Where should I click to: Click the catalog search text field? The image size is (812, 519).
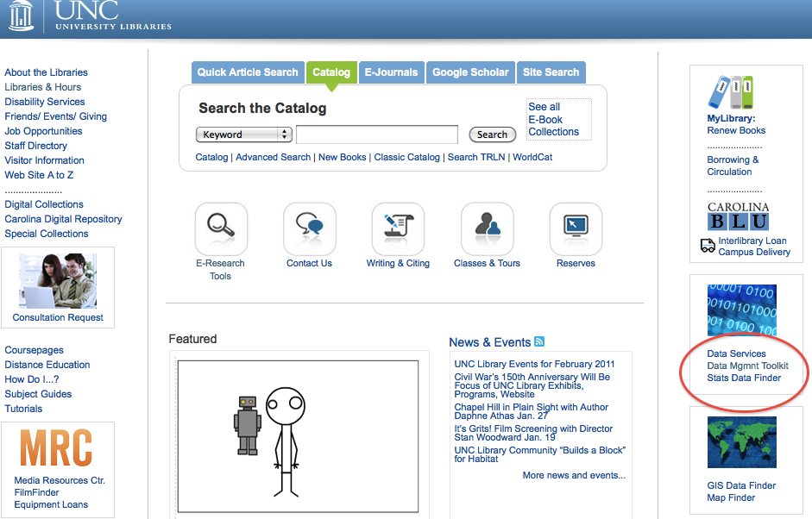377,134
